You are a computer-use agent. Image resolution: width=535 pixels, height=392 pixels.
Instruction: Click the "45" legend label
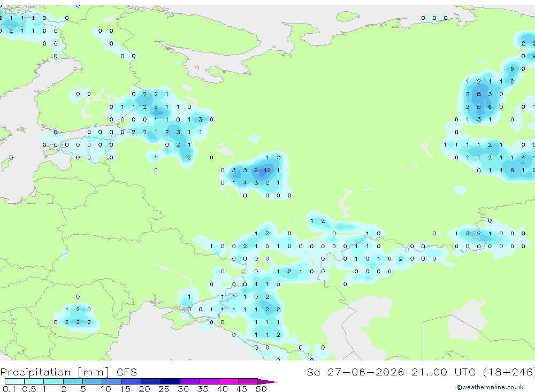point(242,389)
